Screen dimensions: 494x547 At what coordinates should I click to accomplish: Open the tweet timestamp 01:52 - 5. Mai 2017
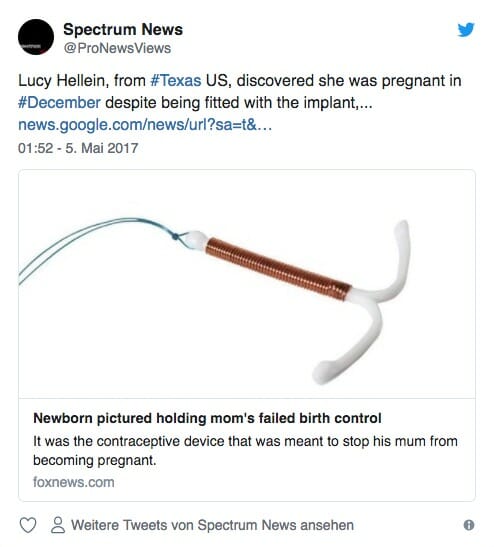coord(78,148)
